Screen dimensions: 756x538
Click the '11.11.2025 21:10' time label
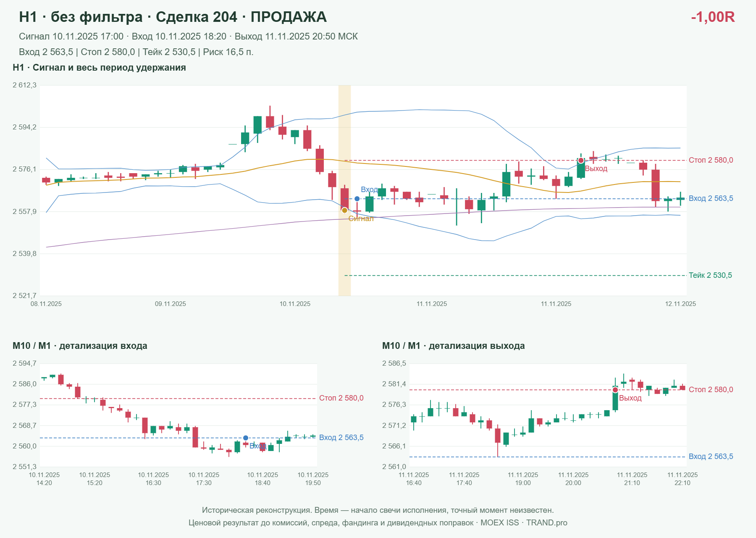(x=632, y=479)
